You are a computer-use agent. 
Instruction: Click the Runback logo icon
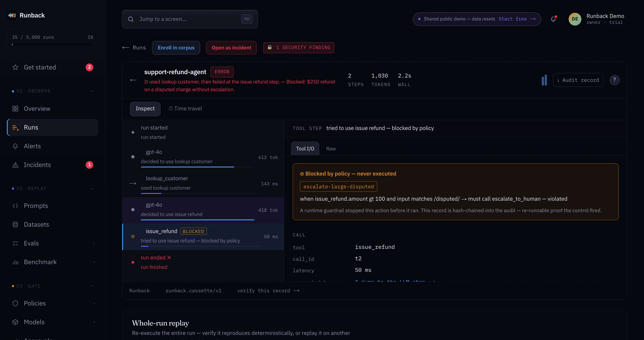pos(11,16)
